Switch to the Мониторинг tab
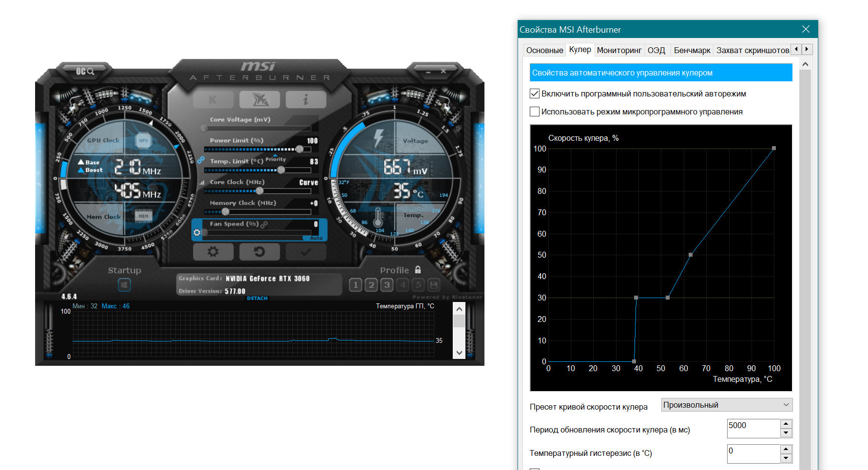 pos(619,50)
